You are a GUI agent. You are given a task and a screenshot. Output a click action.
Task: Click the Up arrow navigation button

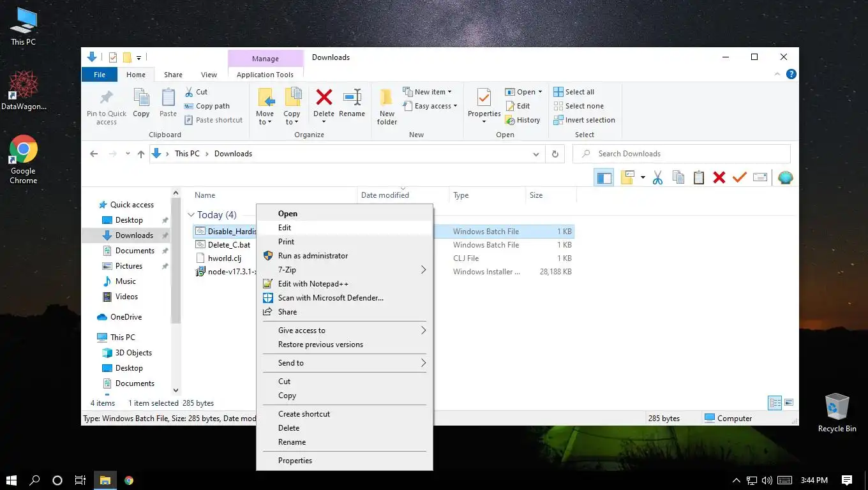(141, 154)
